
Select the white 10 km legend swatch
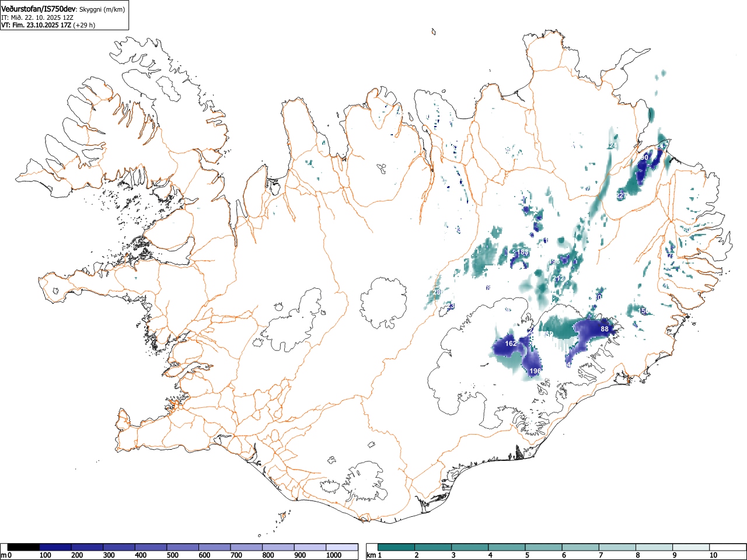728,547
